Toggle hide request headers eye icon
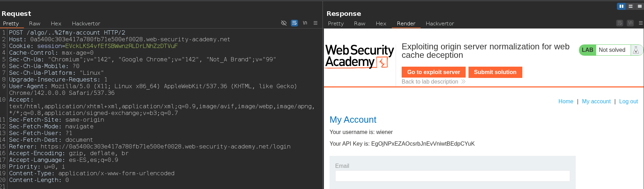The height and width of the screenshot is (189, 644). pos(284,23)
